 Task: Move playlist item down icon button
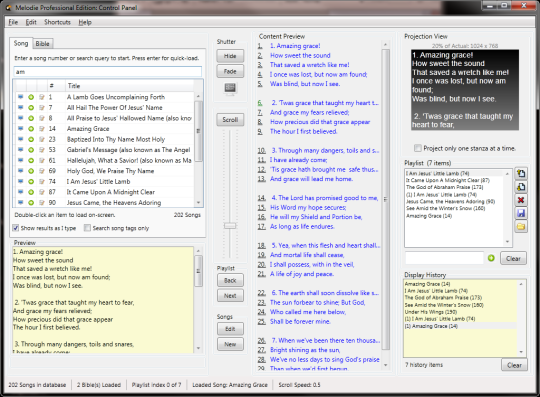[x=521, y=187]
